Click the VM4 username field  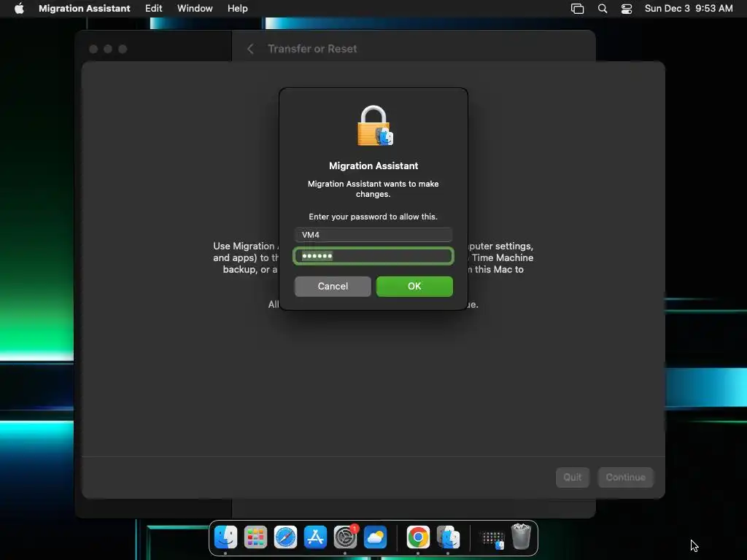[x=373, y=235]
